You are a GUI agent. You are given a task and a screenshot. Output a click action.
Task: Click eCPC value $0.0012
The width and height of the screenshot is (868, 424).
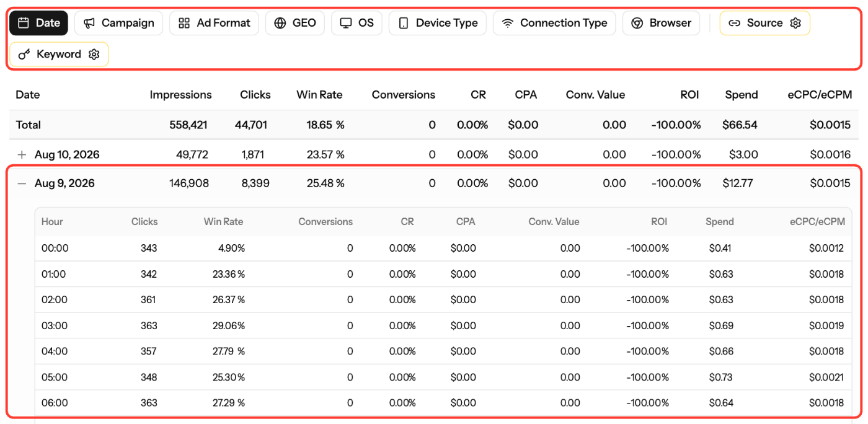pos(826,249)
